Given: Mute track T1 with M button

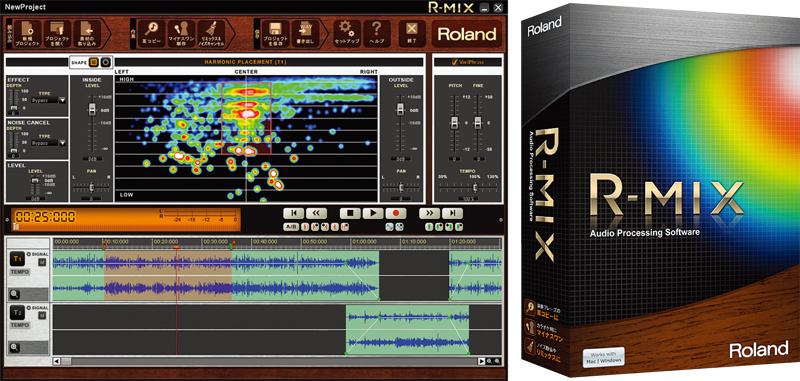Looking at the screenshot, I should tap(42, 262).
